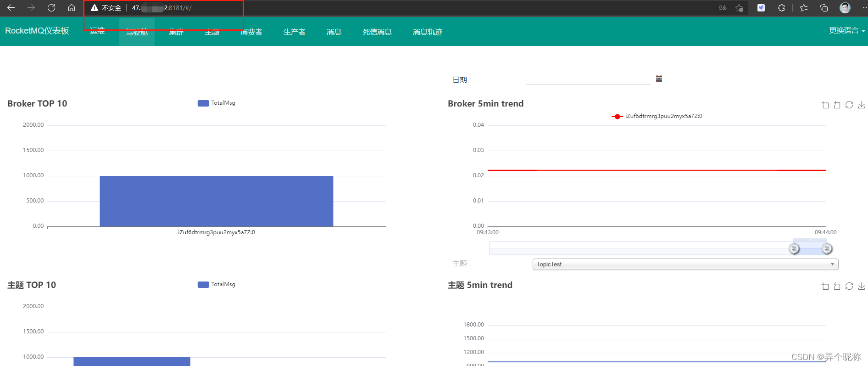Viewport: 868px width, 366px height.
Task: Open browser settings and more menu
Action: 864,8
